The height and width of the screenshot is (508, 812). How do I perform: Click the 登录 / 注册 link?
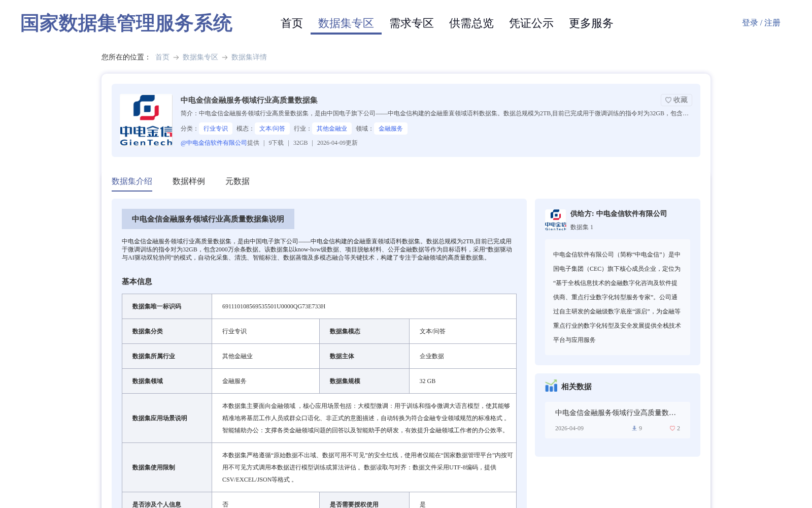point(761,23)
